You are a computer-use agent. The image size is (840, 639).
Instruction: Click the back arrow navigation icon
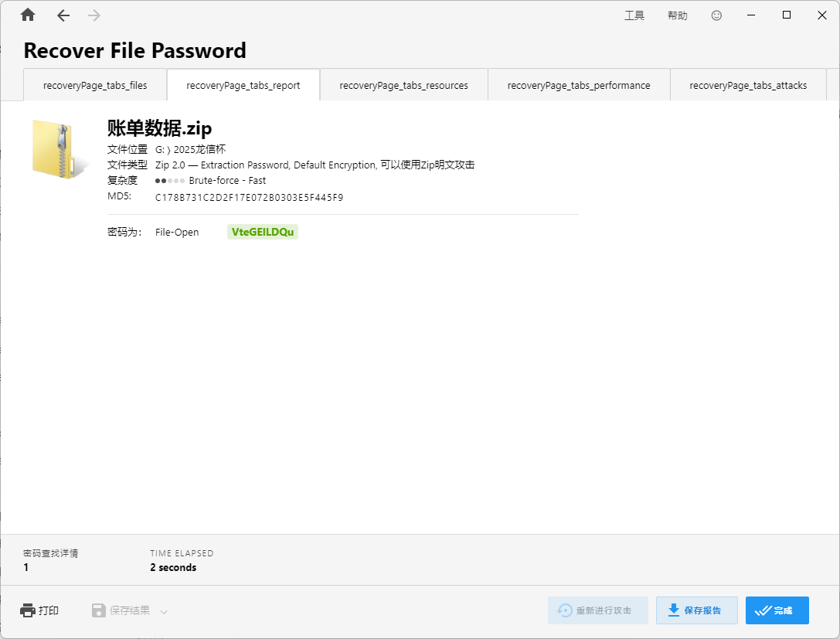63,15
